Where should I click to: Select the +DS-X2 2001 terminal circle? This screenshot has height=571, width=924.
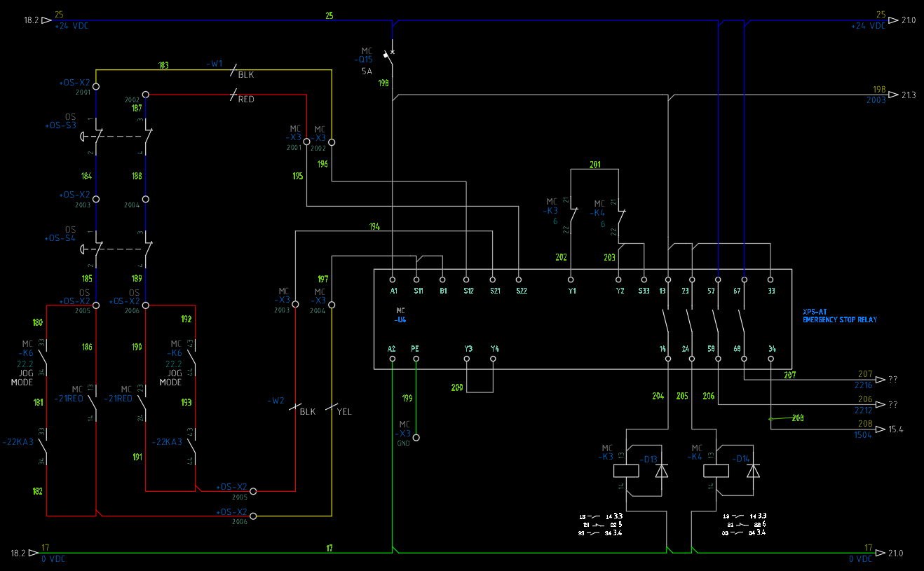(96, 86)
